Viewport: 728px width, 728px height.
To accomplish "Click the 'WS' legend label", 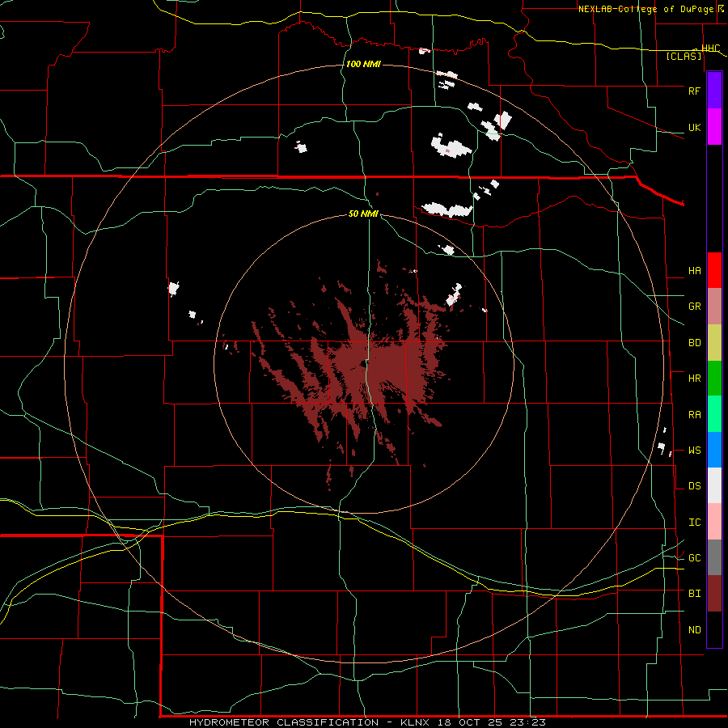I will pos(694,451).
